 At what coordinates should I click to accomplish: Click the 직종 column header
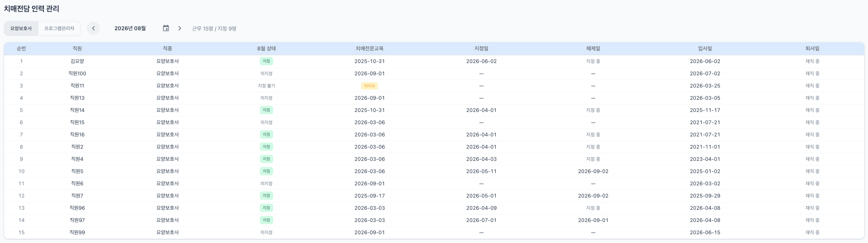pyautogui.click(x=167, y=49)
